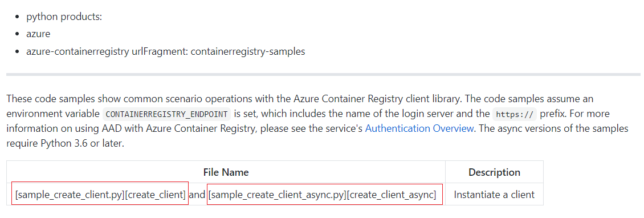Click the azure bullet item
This screenshot has height=218, width=644.
click(38, 34)
